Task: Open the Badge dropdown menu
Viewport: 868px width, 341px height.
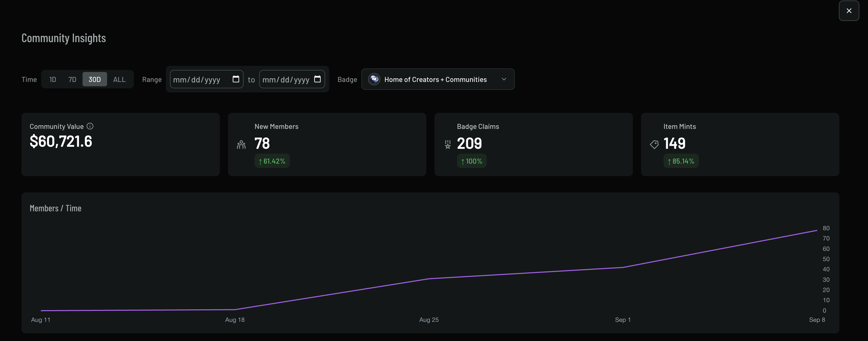Action: 438,79
